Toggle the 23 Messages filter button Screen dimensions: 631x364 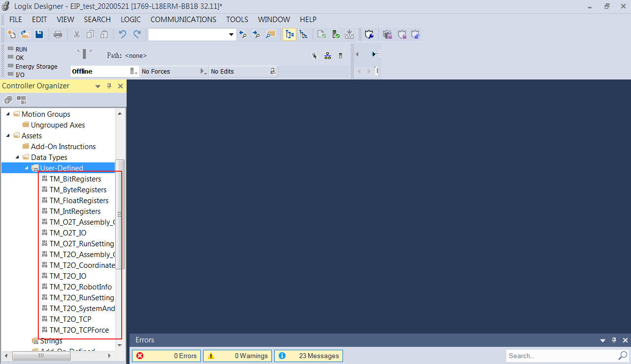point(309,356)
